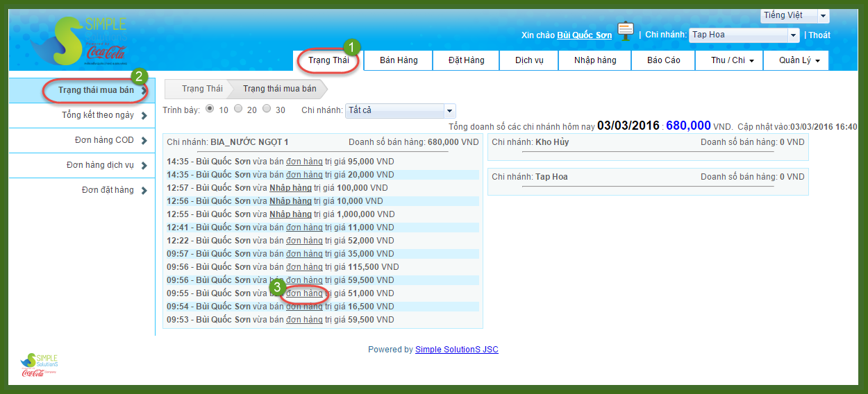The height and width of the screenshot is (394, 868).
Task: Select the 10 rows display radio button
Action: (210, 110)
